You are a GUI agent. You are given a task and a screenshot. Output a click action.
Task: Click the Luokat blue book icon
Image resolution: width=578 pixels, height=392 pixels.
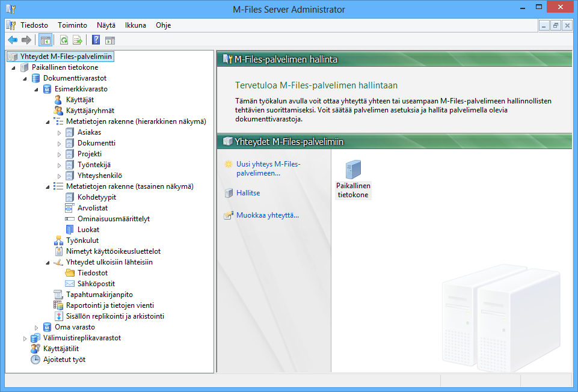click(70, 230)
